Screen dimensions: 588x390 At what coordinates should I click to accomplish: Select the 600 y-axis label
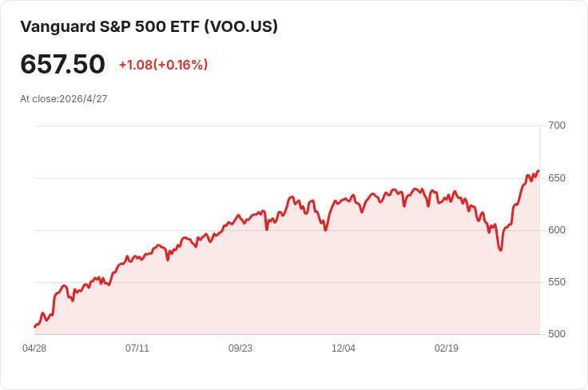(557, 230)
